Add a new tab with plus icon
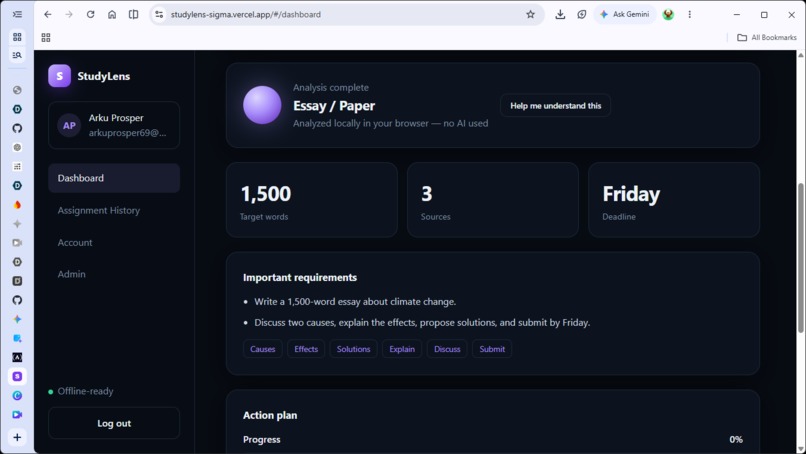Image resolution: width=806 pixels, height=454 pixels. [x=17, y=438]
